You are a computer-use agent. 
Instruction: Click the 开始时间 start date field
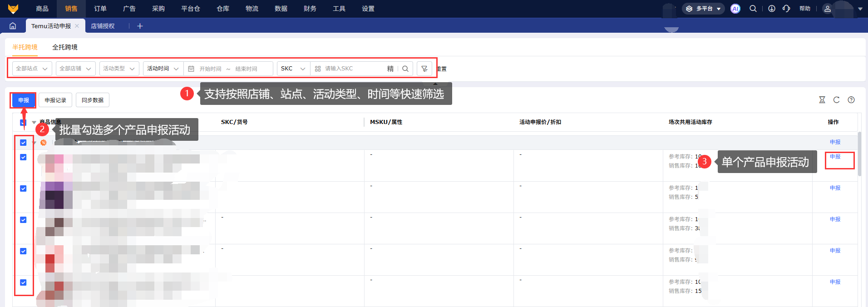(x=210, y=69)
